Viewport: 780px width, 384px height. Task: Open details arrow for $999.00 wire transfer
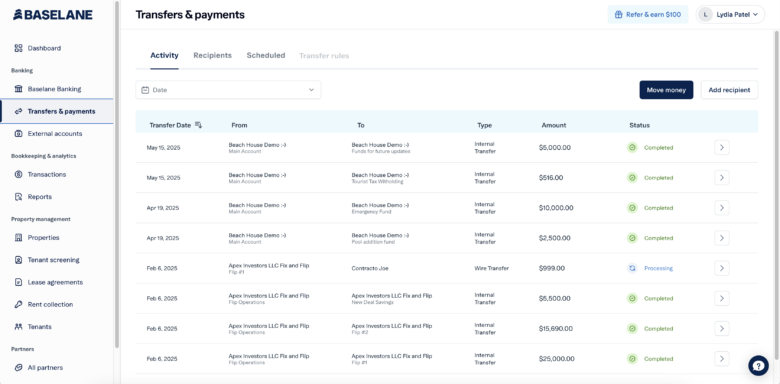[722, 268]
